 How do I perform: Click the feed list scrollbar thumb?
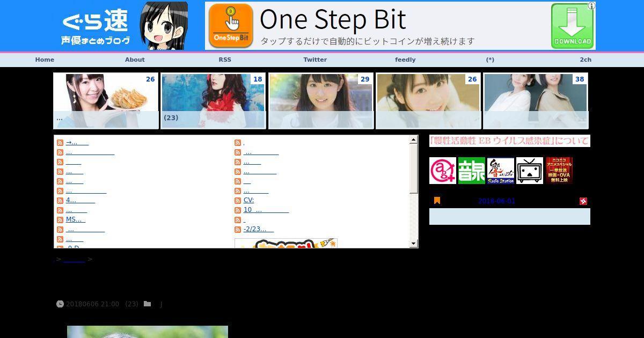[413, 168]
